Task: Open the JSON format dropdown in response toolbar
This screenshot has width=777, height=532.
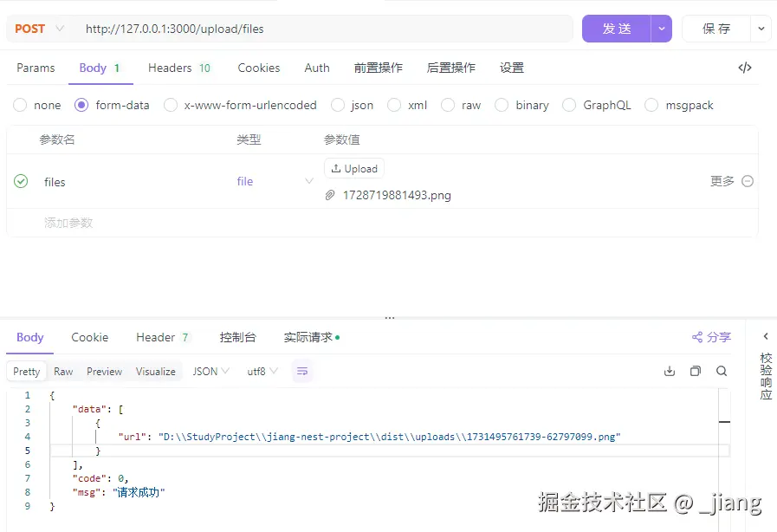Action: tap(210, 370)
